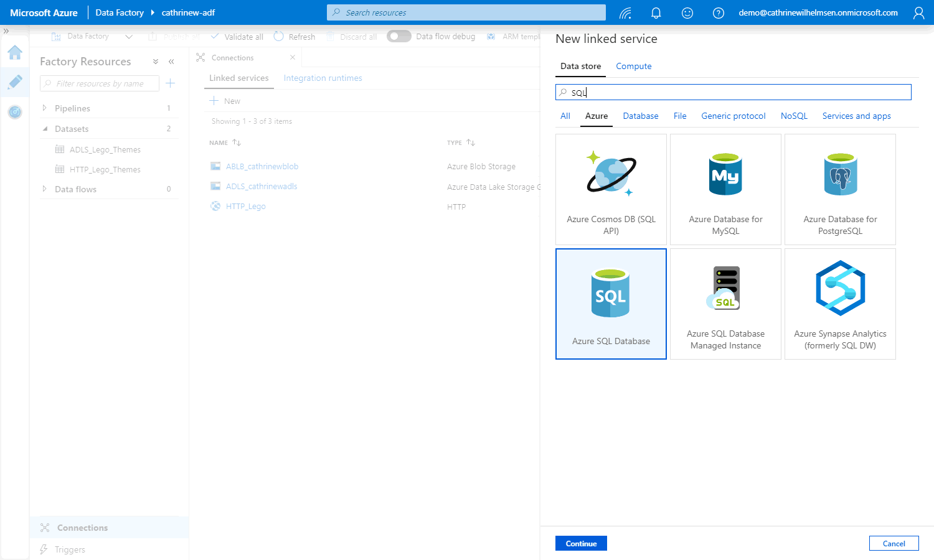Screen dimensions: 934x560
Task: Open the Data Factory home icon
Action: [x=15, y=53]
